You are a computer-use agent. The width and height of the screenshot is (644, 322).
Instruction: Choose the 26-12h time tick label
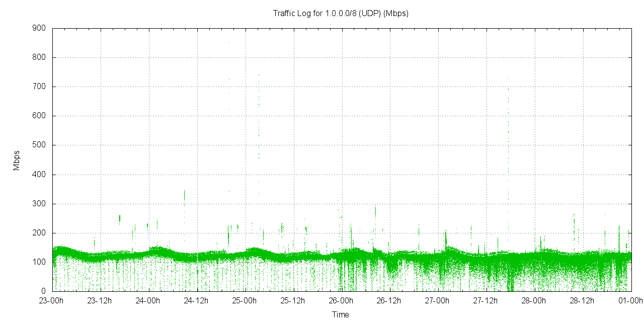(x=389, y=301)
